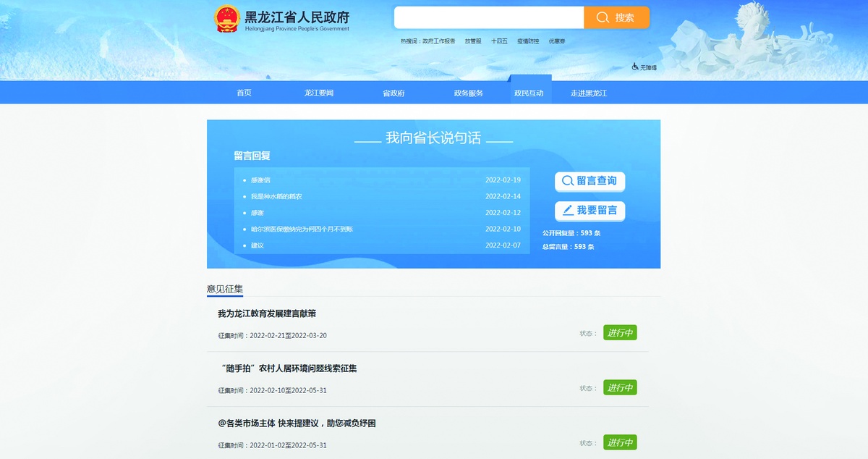Click the magnifier icon on 留言查询
This screenshot has width=868, height=459.
tap(568, 181)
